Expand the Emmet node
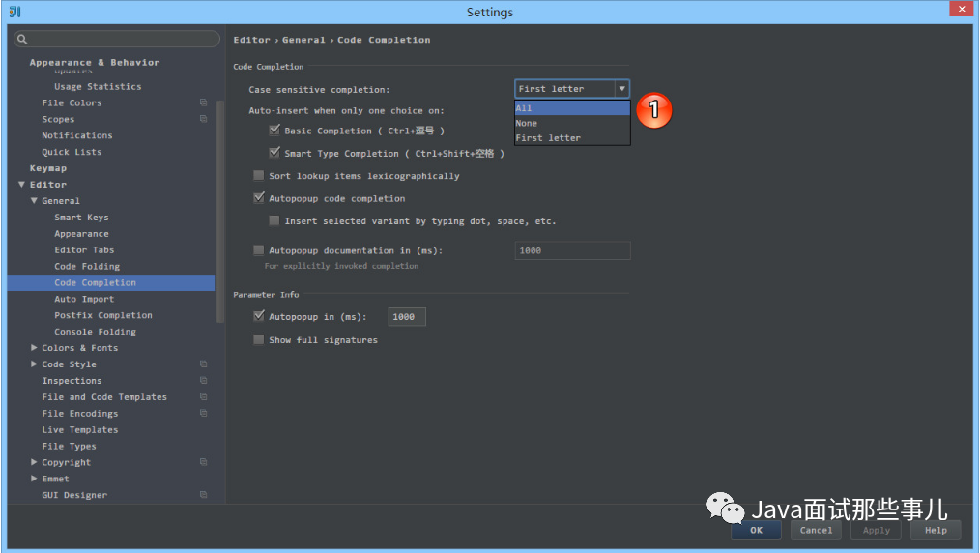This screenshot has height=553, width=980. [x=34, y=478]
